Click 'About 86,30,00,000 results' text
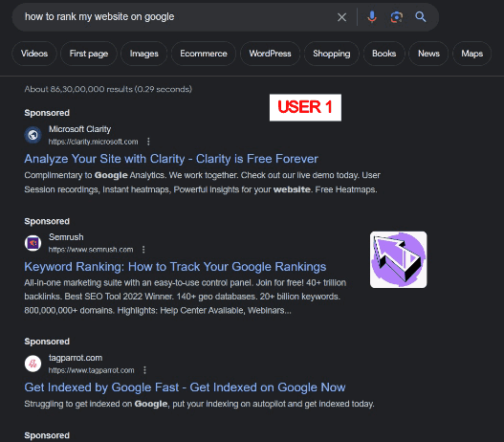The image size is (504, 442). 108,89
